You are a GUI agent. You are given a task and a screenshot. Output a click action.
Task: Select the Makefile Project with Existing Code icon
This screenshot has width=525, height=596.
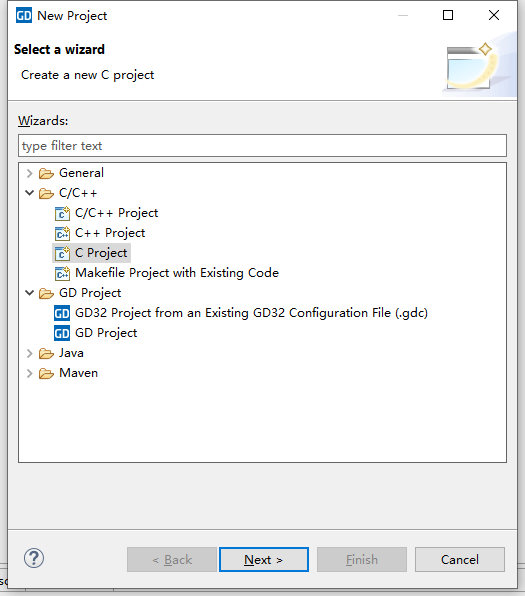[62, 273]
